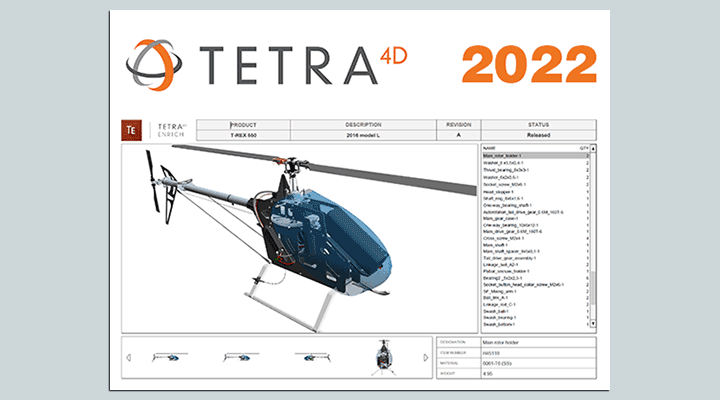Select the 'Linkage_ball_A2-1' row
Image resolution: width=720 pixels, height=400 pixels.
535,265
